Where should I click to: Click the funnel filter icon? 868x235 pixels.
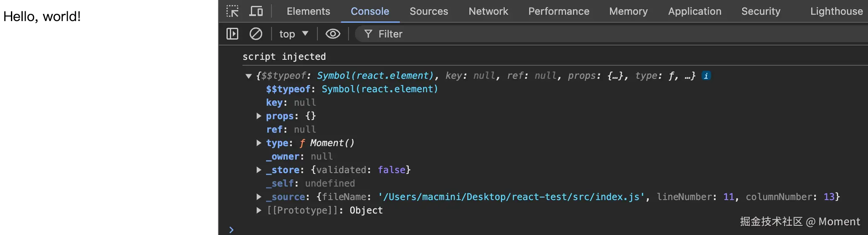(368, 34)
